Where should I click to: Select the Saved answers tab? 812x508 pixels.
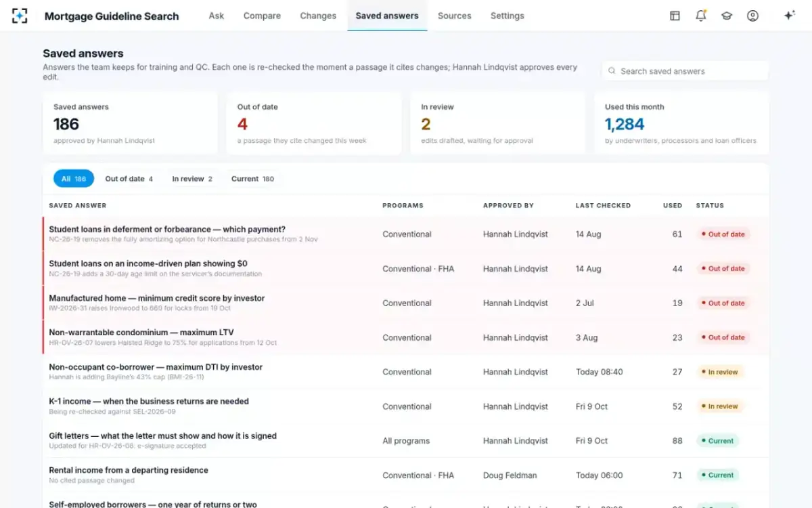point(387,16)
